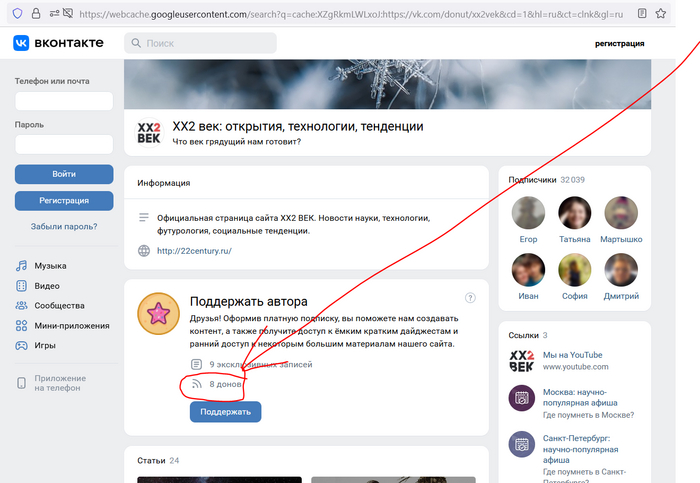Open Игры gamepad icon
This screenshot has height=483, width=700.
click(x=21, y=346)
